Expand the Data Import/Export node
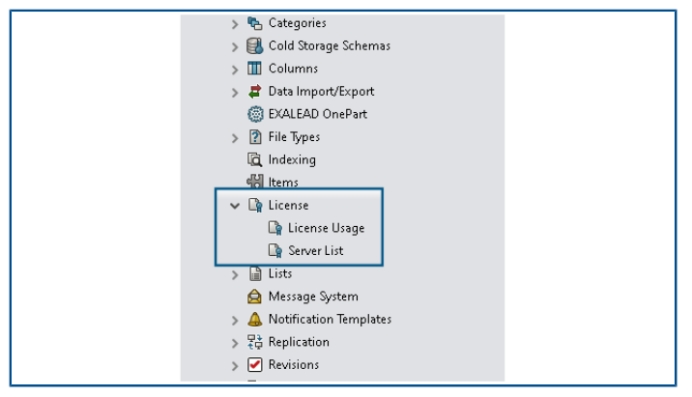 [x=235, y=92]
